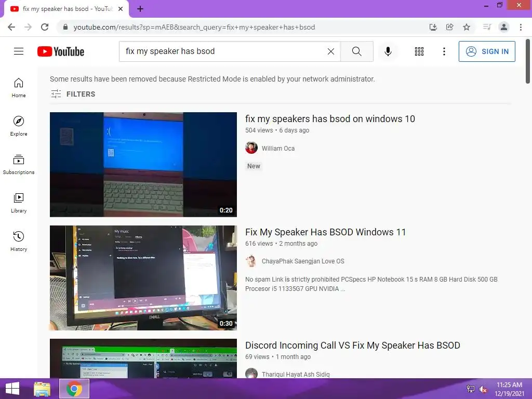Open thumbnail of blue screen laptop video

143,165
